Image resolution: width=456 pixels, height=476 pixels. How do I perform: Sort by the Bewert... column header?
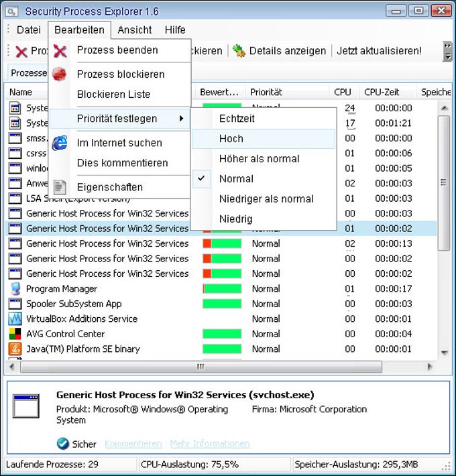(x=219, y=92)
